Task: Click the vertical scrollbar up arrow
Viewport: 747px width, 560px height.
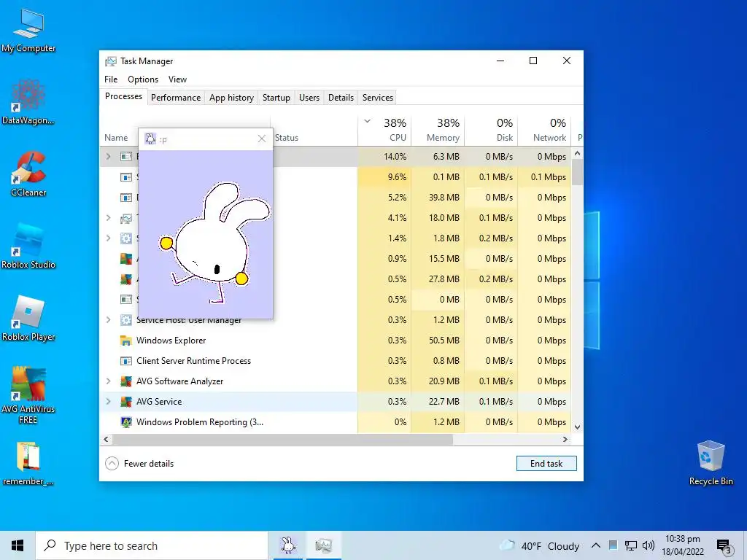Action: pyautogui.click(x=578, y=153)
